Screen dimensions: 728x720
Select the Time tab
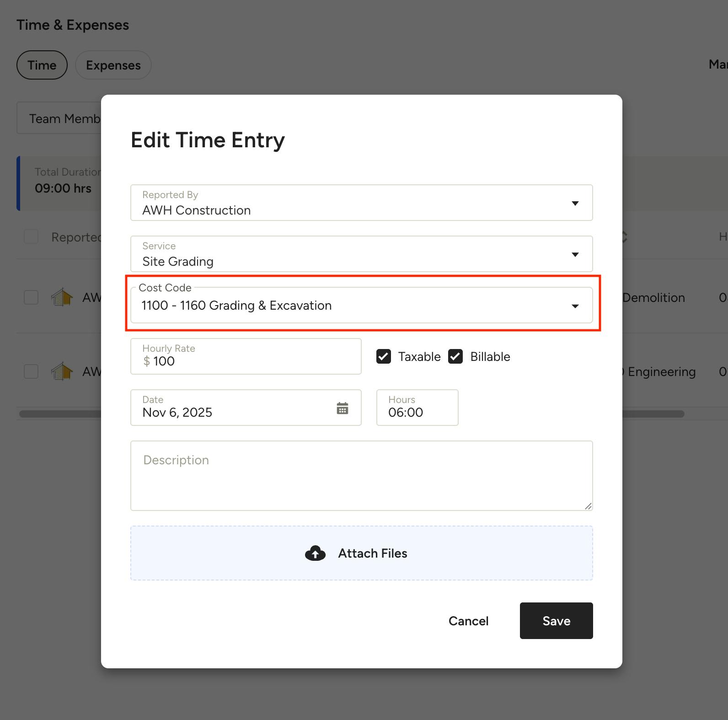pos(42,65)
